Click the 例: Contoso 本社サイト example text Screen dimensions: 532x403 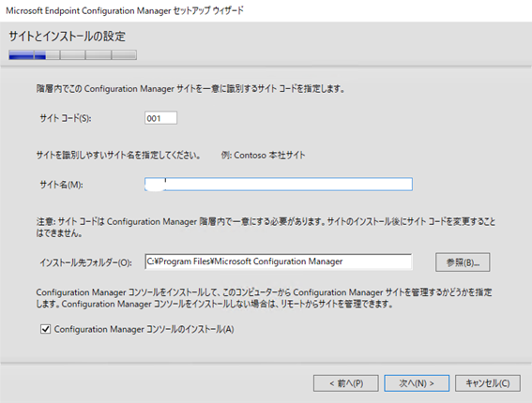(263, 156)
